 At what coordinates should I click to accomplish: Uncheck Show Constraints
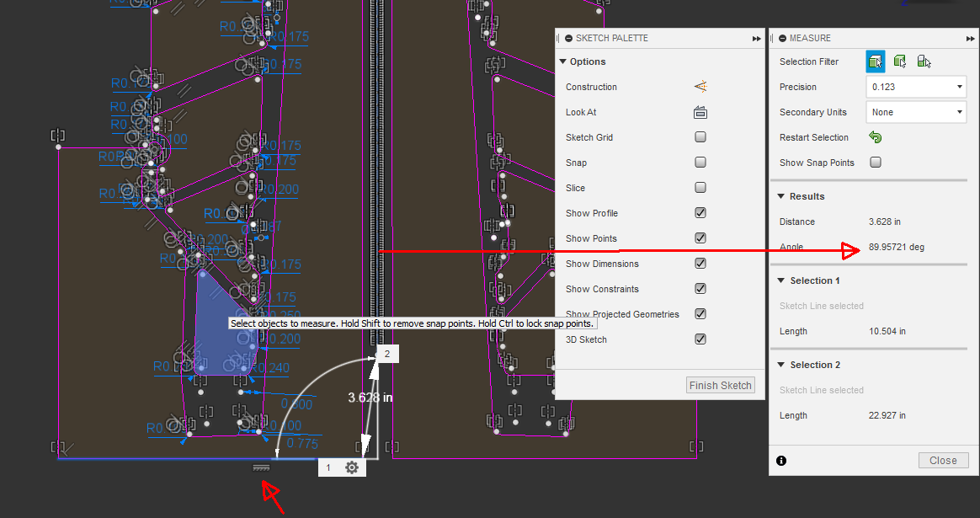point(700,288)
